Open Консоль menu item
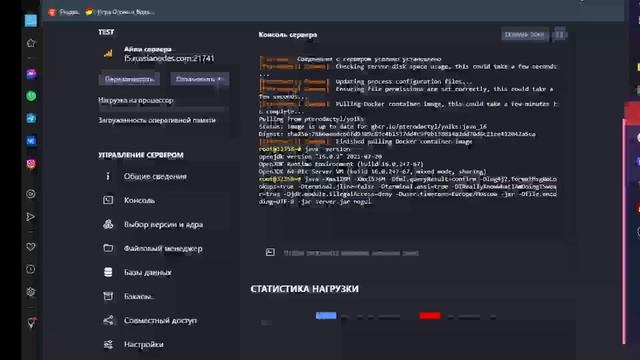 point(139,200)
